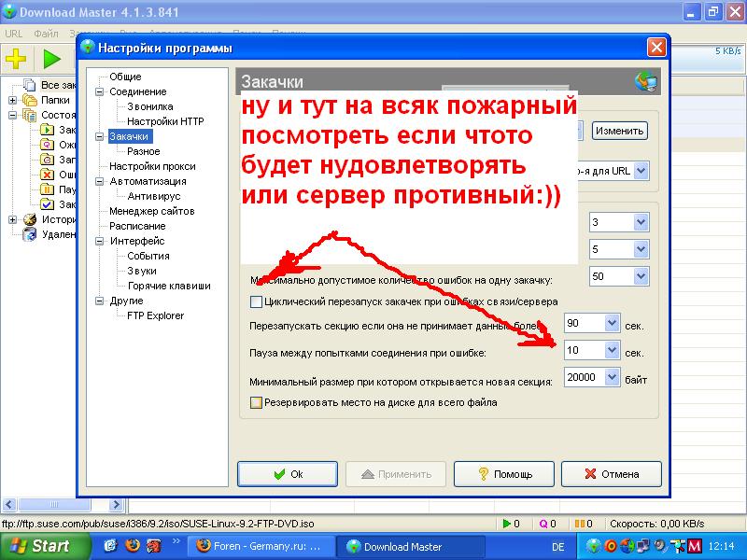The image size is (747, 560).
Task: Launch Firefox from the Quick Launch bar
Action: [133, 545]
